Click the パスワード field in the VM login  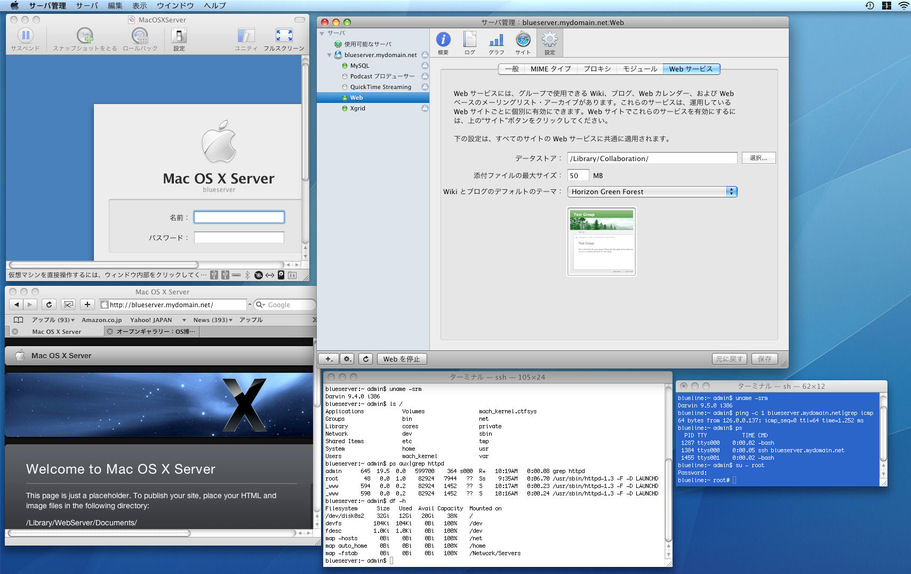[x=239, y=238]
